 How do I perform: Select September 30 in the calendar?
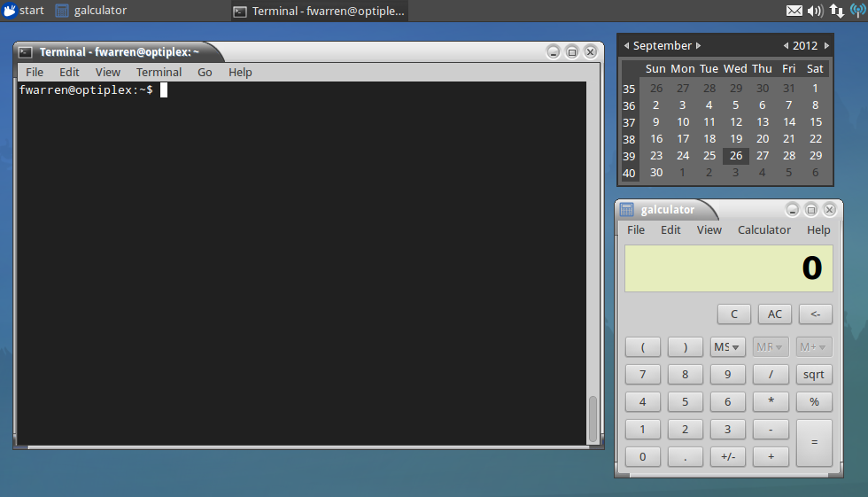click(656, 173)
